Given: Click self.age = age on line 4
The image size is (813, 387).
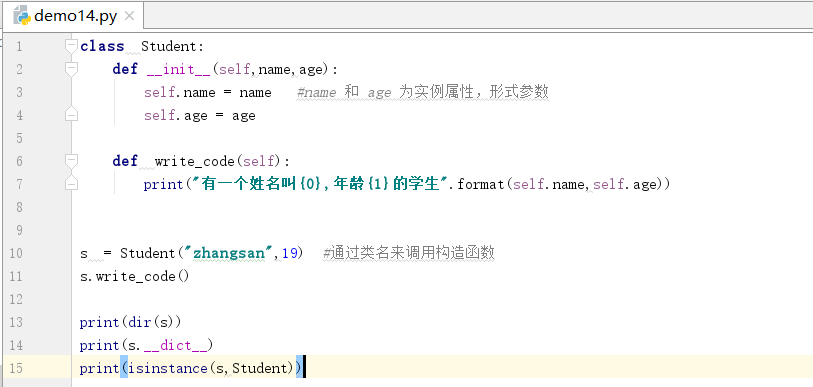Looking at the screenshot, I should [x=200, y=115].
